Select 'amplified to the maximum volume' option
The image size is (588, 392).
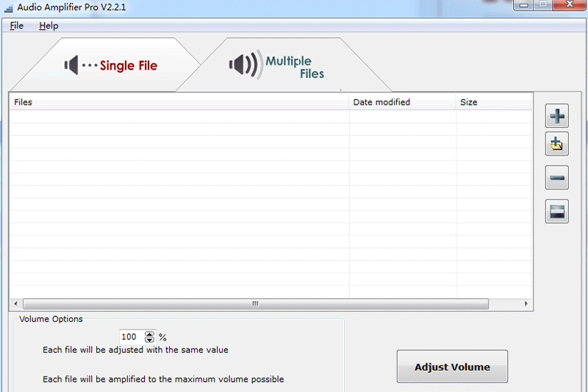click(x=163, y=379)
